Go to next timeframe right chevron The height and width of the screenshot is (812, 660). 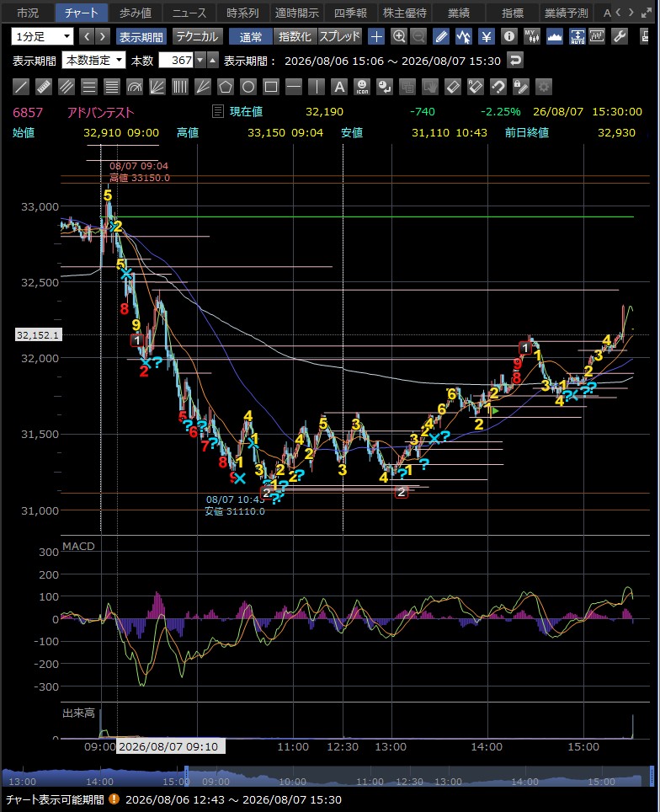[103, 37]
